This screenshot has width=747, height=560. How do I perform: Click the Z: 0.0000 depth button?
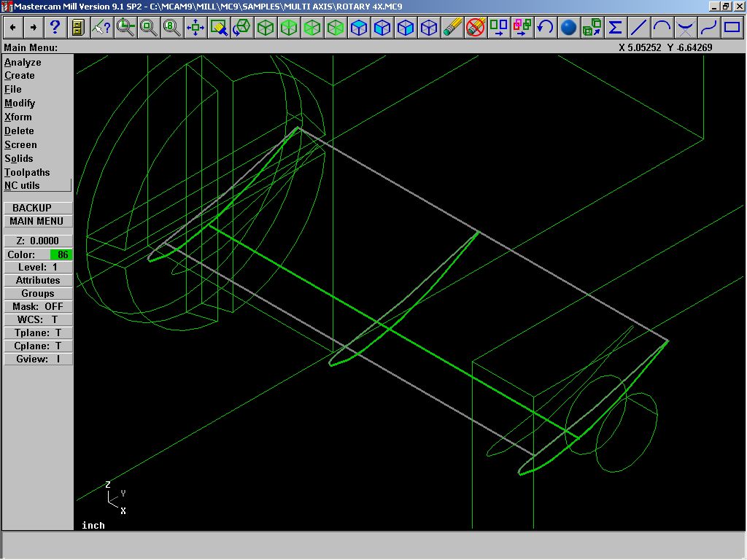click(38, 241)
